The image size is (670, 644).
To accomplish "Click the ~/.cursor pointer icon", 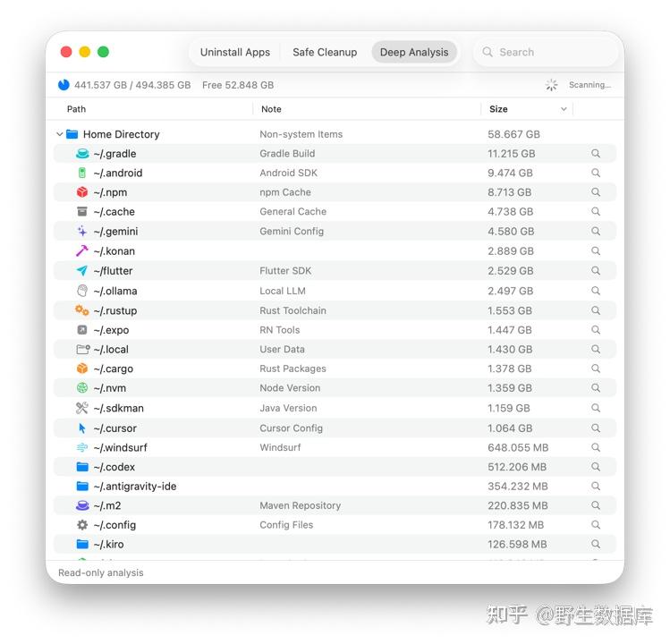I will coord(82,428).
